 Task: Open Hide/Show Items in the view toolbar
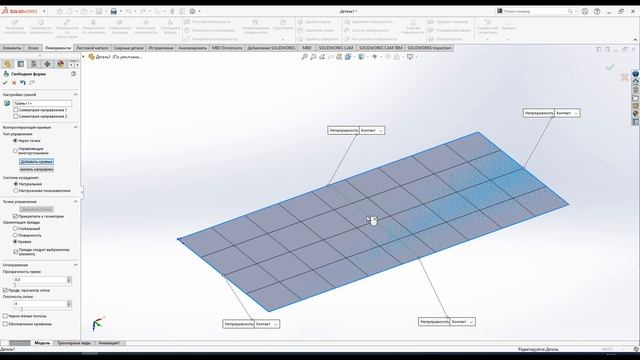(375, 57)
